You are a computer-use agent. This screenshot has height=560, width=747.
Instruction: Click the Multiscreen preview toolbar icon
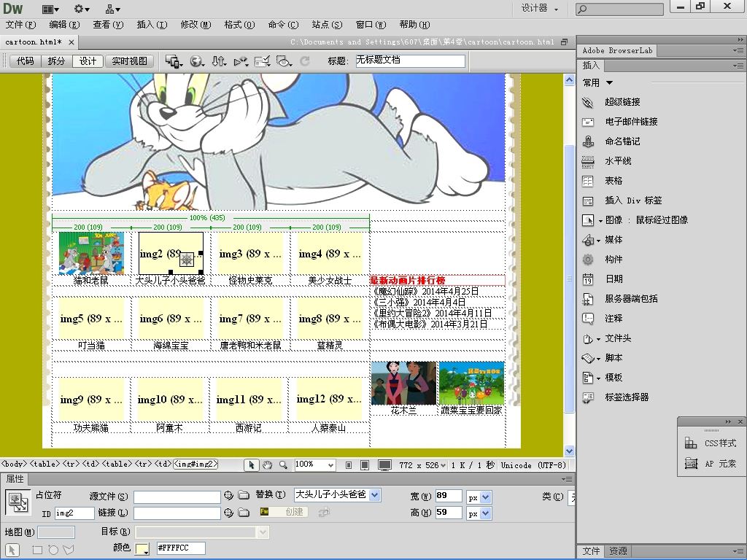[174, 61]
